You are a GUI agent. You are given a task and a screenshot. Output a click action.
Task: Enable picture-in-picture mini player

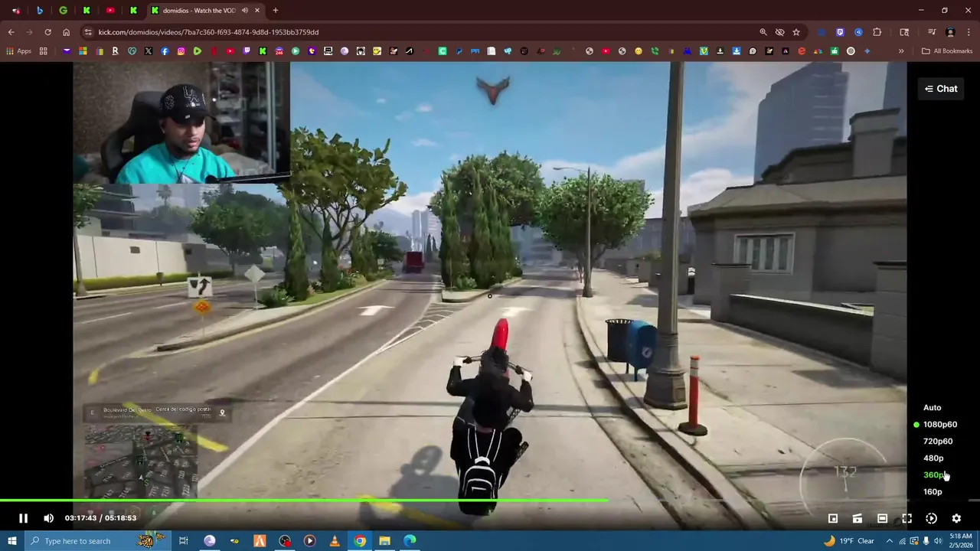click(x=833, y=518)
